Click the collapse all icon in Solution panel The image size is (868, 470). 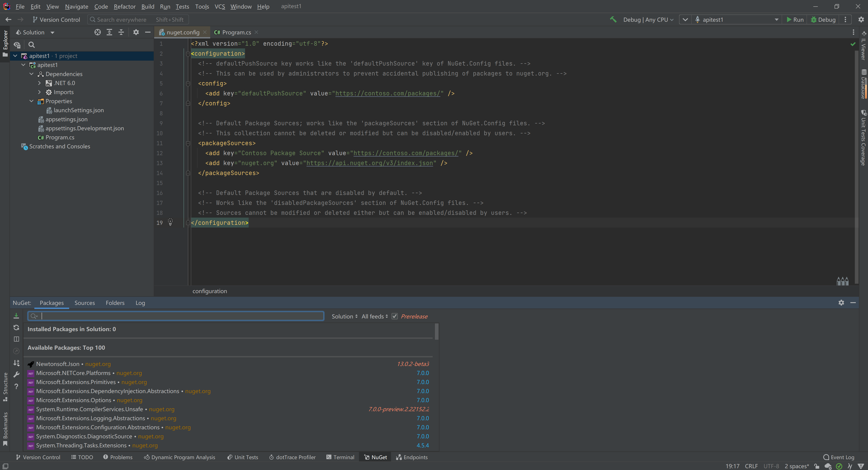click(x=121, y=32)
